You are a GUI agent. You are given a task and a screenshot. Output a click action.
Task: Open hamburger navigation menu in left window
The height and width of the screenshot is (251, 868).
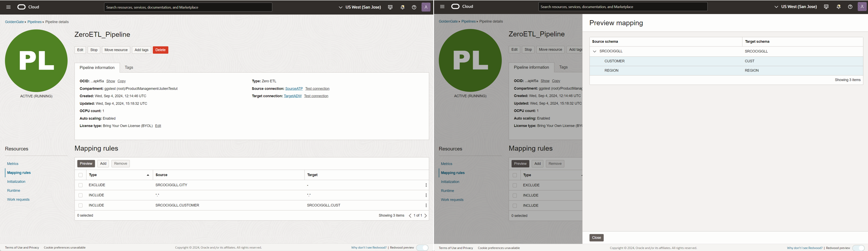coord(8,7)
